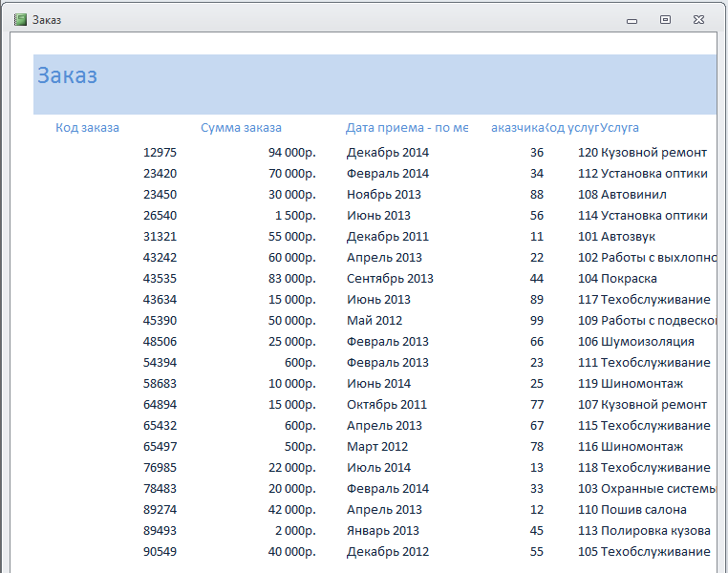Click order code 90549
Viewport: 728px width, 573px height.
point(160,552)
